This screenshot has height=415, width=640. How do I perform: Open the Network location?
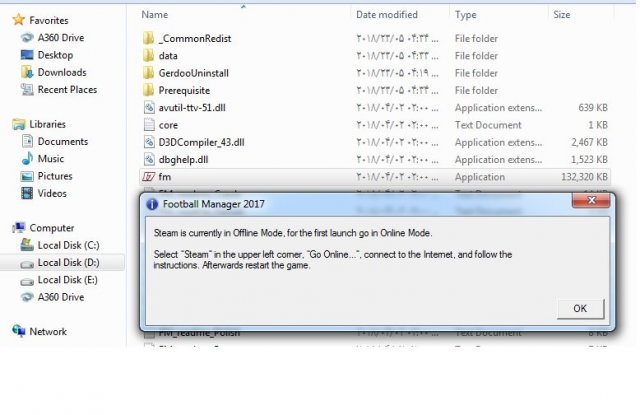48,331
